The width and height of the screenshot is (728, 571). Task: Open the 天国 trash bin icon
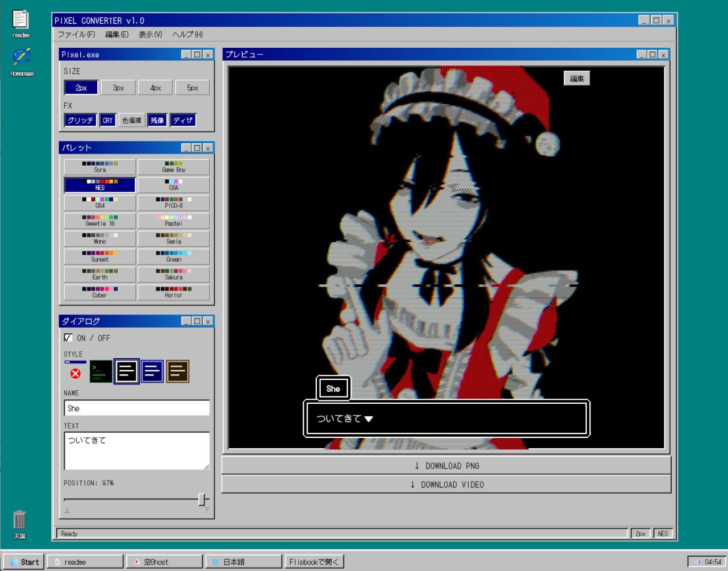[x=19, y=524]
